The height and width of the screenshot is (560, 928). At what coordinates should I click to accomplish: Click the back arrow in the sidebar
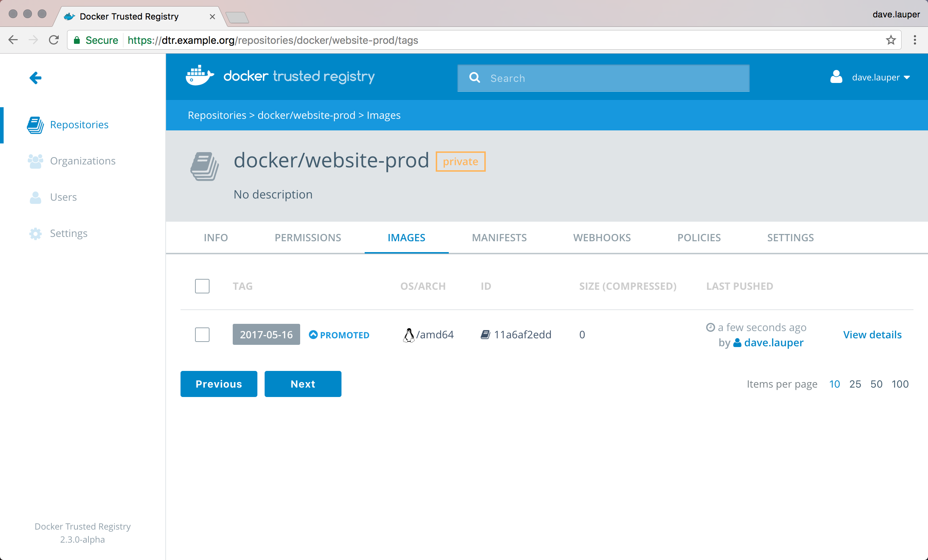(36, 78)
